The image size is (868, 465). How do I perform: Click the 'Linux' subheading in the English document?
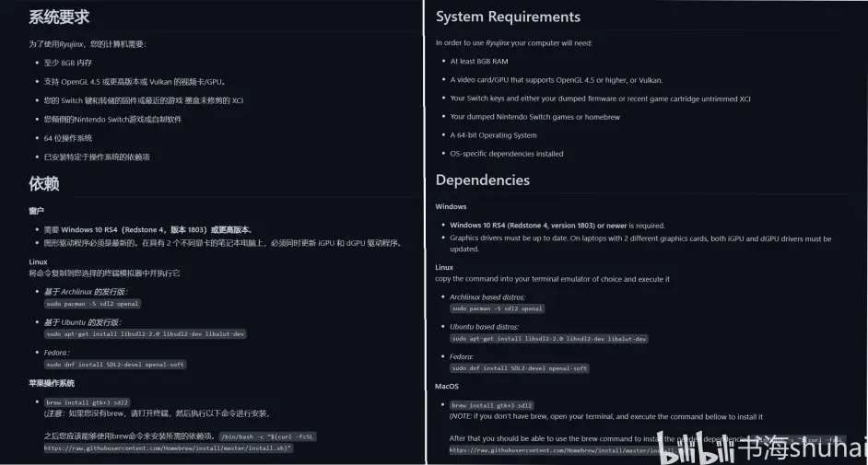tap(444, 267)
